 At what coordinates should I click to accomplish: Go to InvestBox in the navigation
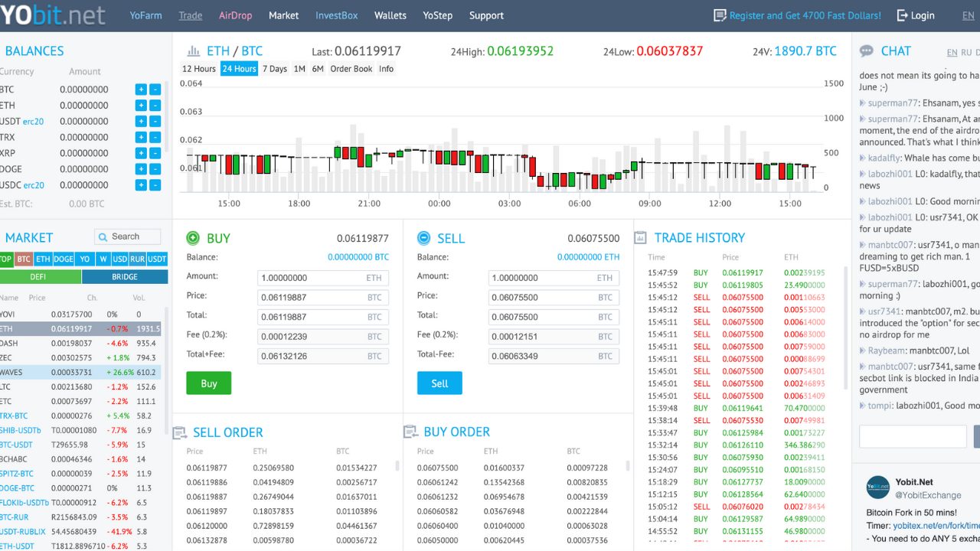tap(337, 15)
